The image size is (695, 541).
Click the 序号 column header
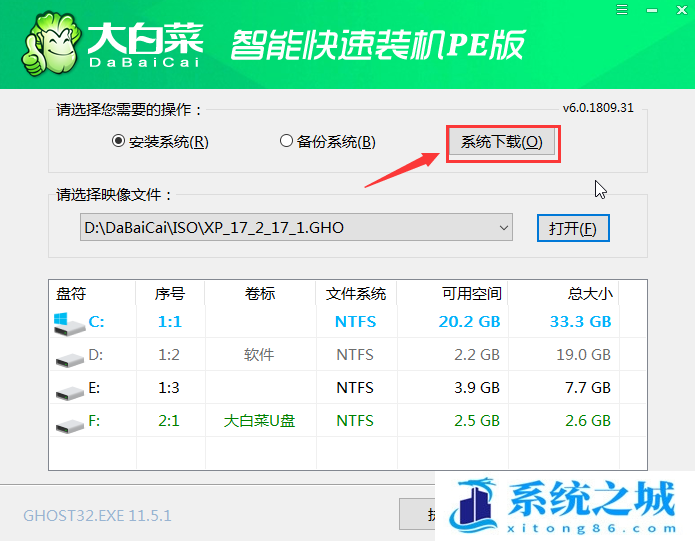pos(170,294)
